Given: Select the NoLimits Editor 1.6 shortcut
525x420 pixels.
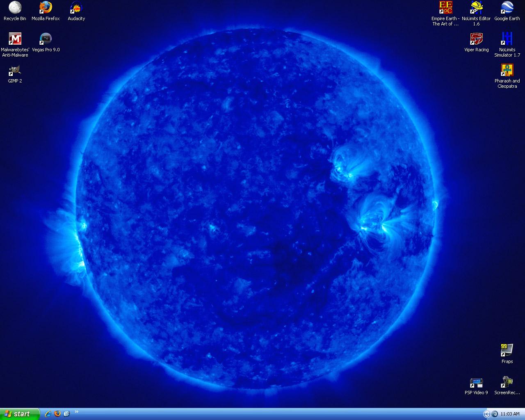Looking at the screenshot, I should [476, 13].
